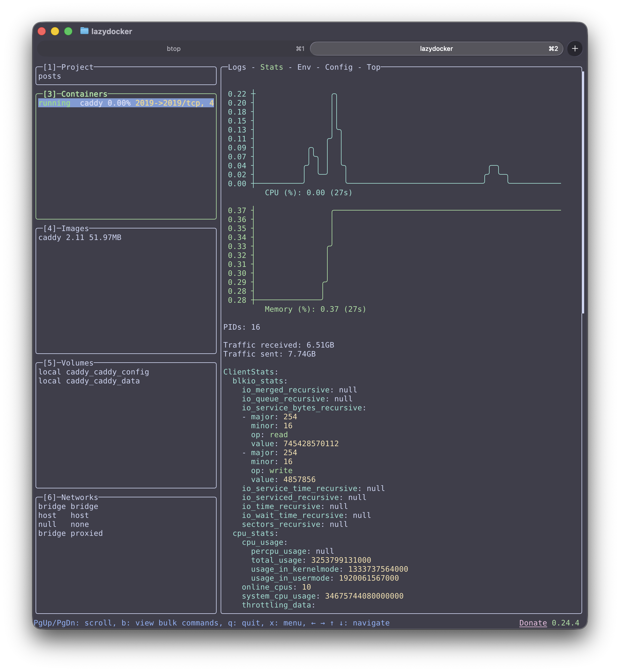Click the Donate link in the status bar
The image size is (620, 672).
pyautogui.click(x=533, y=623)
